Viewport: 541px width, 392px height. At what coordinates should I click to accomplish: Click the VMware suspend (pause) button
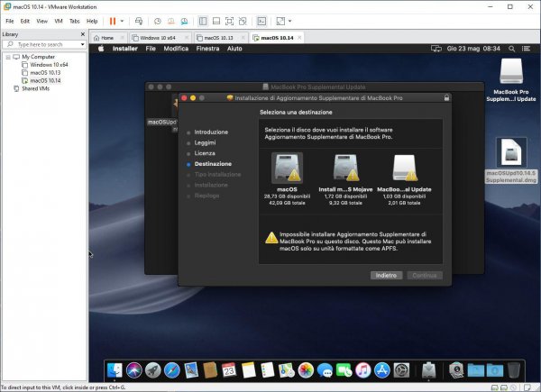[x=113, y=21]
